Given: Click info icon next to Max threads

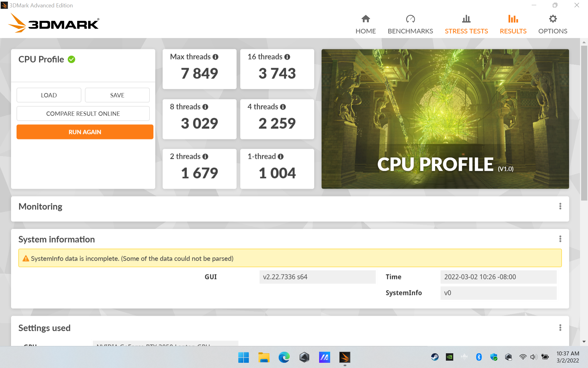Looking at the screenshot, I should coord(215,57).
